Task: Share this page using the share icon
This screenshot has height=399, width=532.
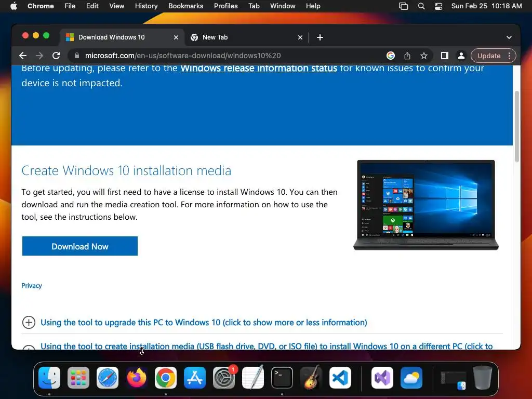Action: coord(407,56)
